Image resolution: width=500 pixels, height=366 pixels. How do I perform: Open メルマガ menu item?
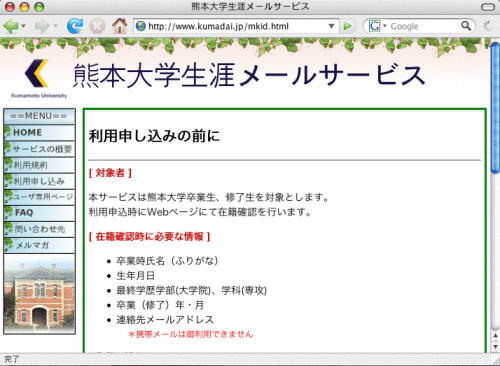point(39,245)
